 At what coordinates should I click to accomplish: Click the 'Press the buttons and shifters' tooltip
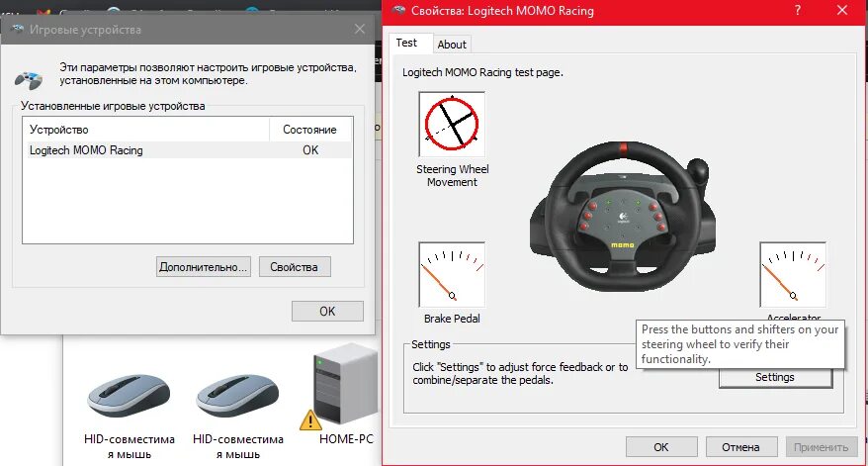[740, 344]
